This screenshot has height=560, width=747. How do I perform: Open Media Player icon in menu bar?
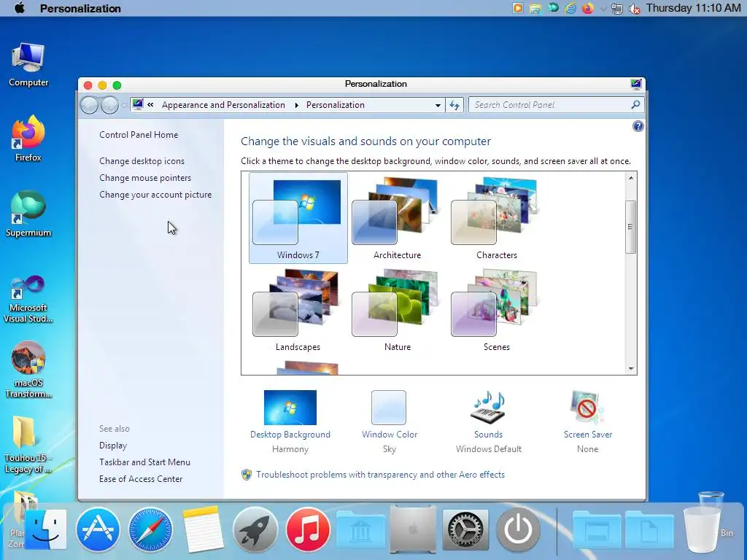pos(518,8)
